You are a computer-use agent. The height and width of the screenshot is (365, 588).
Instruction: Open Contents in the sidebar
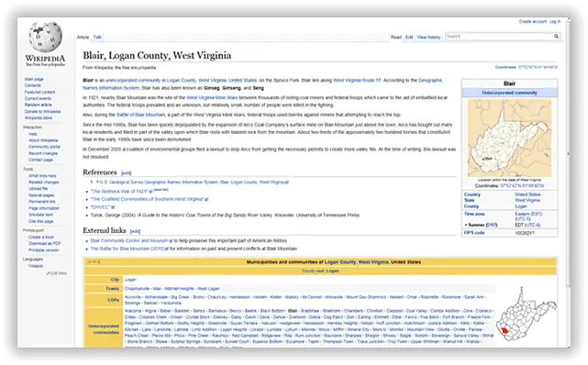pos(33,86)
